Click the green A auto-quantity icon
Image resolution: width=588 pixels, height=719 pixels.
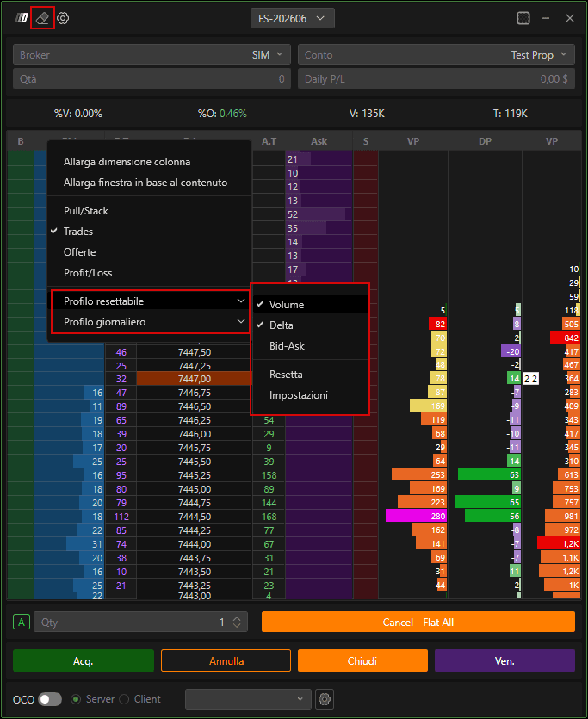tap(21, 622)
